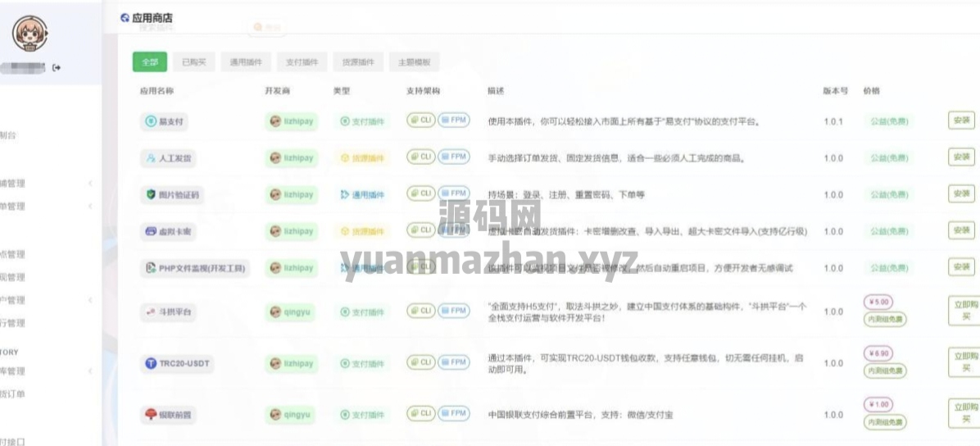Click the 图片验证码 shield icon
This screenshot has width=980, height=446.
151,195
